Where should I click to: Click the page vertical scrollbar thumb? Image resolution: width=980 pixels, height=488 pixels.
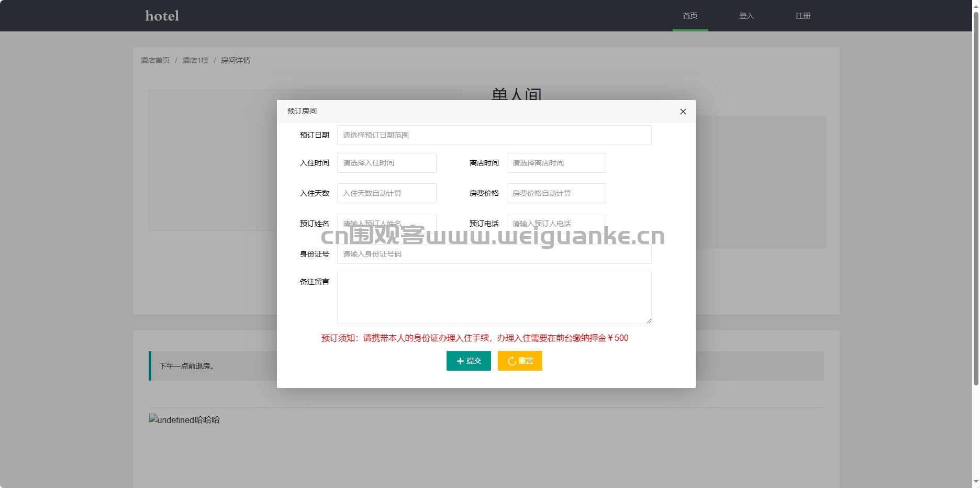976,199
